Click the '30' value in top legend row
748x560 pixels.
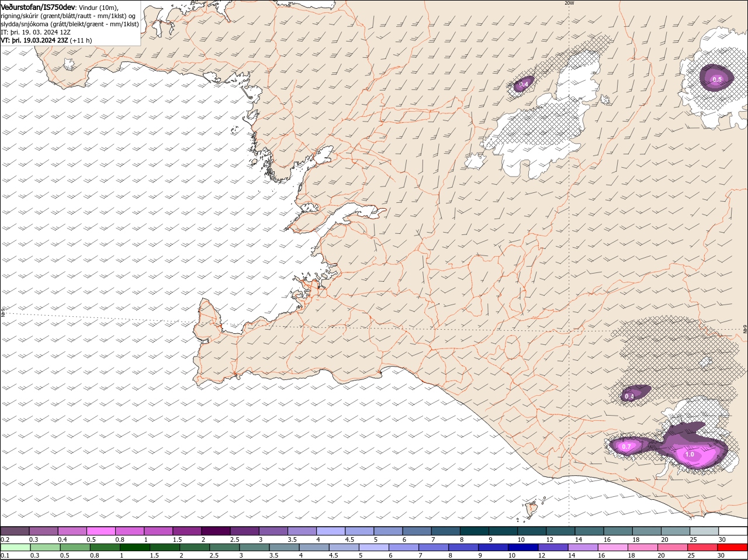point(722,540)
